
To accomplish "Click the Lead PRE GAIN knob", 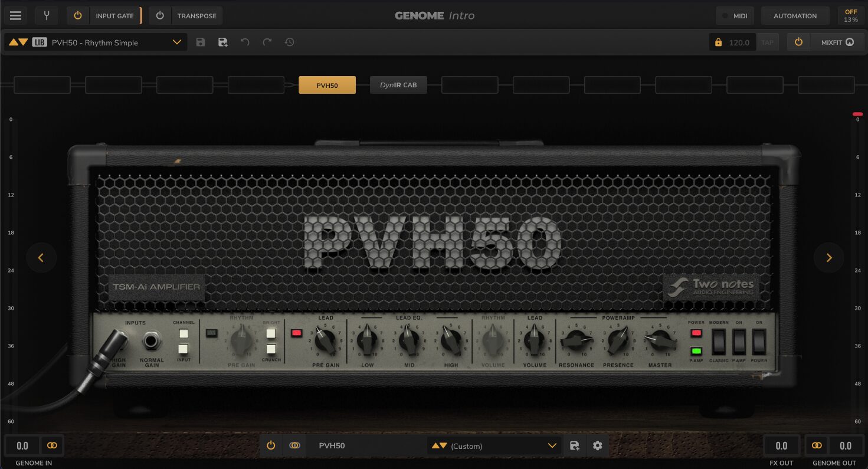I will [x=325, y=340].
